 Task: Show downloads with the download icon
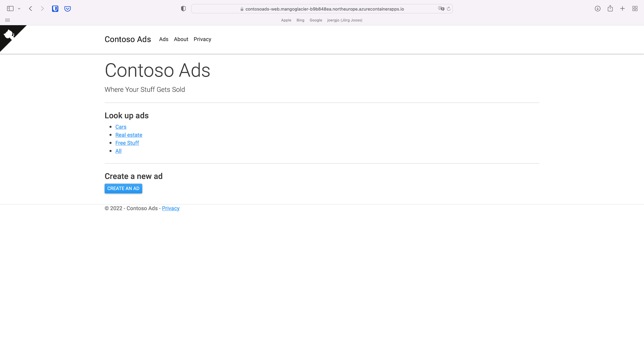coord(597,9)
